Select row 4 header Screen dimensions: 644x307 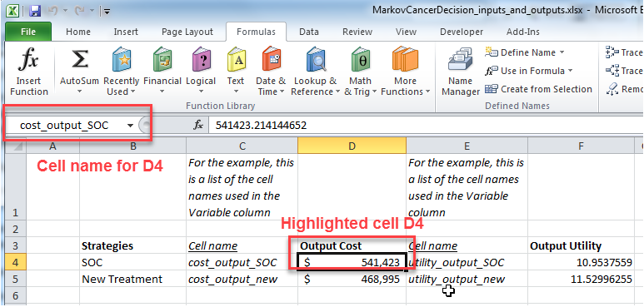point(15,262)
